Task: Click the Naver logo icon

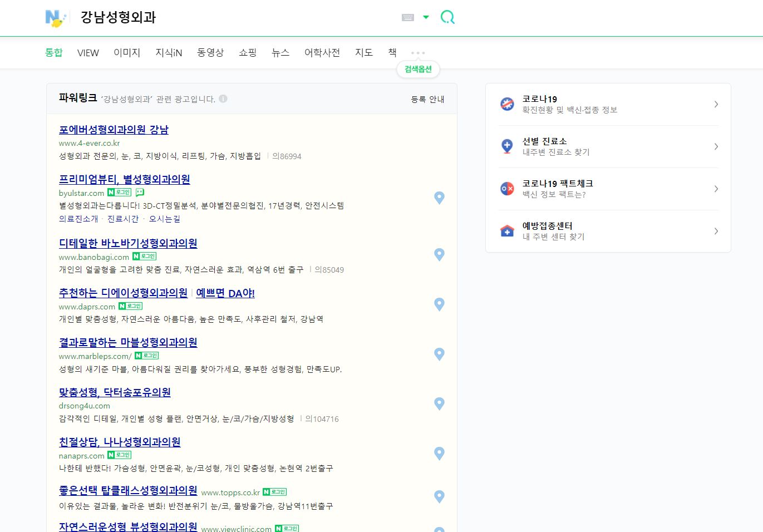Action: (x=55, y=18)
